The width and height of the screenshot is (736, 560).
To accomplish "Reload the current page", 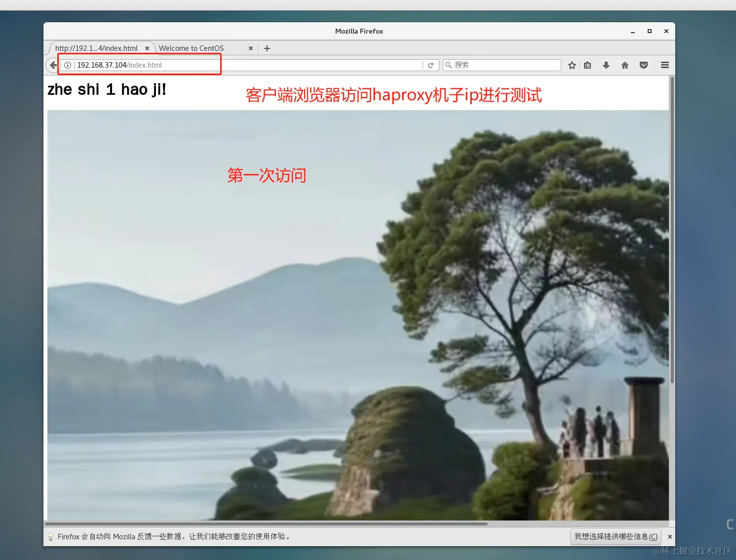I will point(431,65).
